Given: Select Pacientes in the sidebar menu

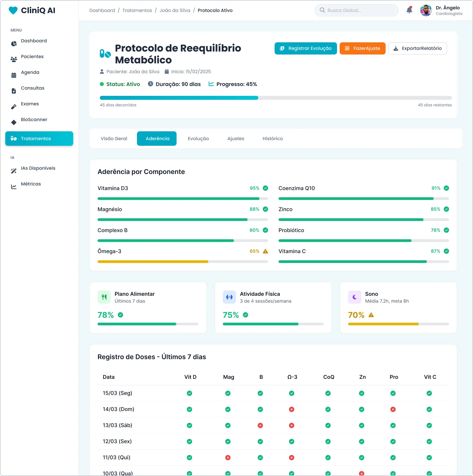Looking at the screenshot, I should coord(32,57).
